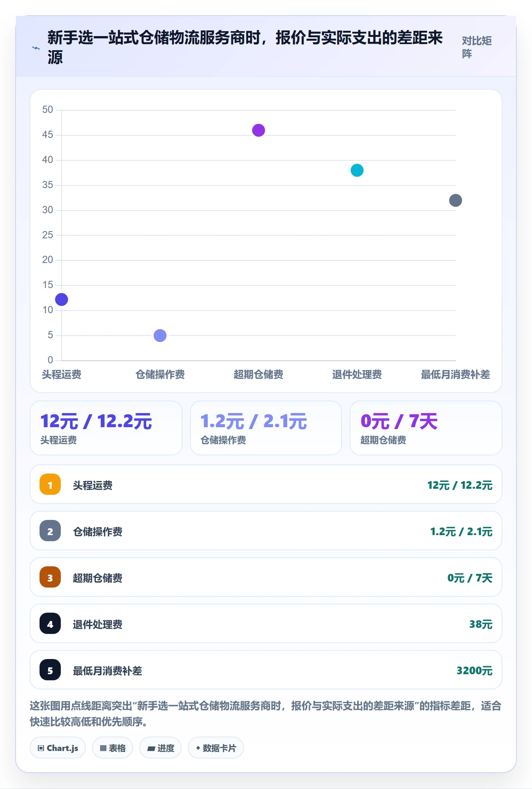Image resolution: width=532 pixels, height=789 pixels.
Task: Click the 50 label on the y-axis
Action: (x=47, y=110)
